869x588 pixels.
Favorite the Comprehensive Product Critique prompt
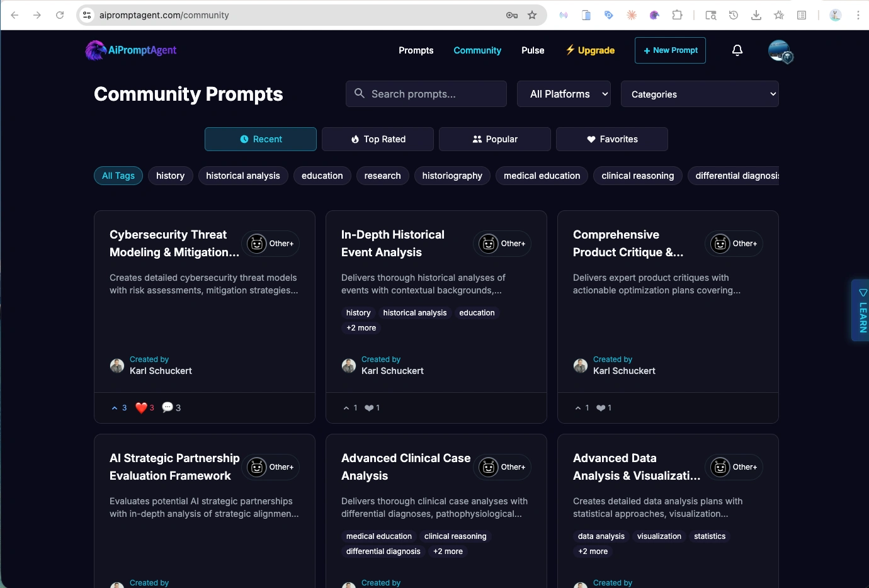[604, 408]
